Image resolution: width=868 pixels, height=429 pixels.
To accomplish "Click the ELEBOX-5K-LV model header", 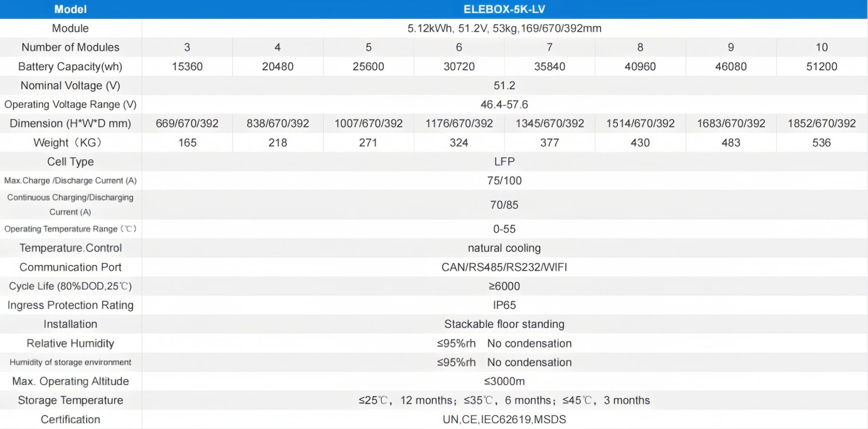I will [x=504, y=9].
